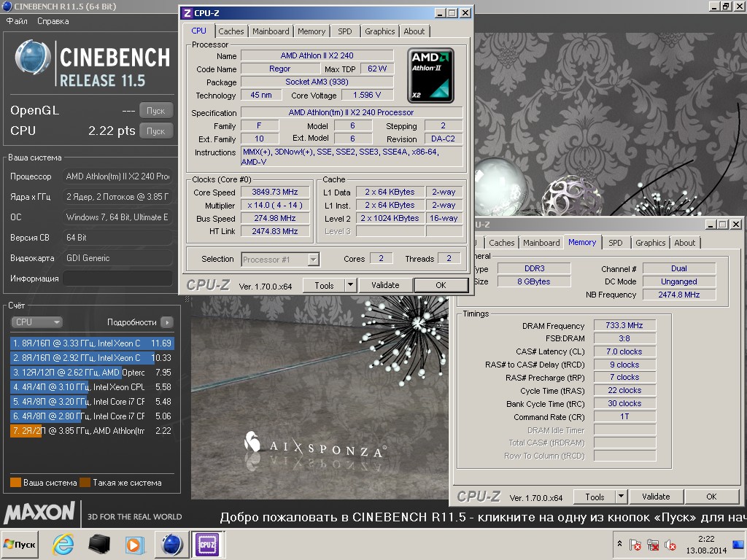747x560 pixels.
Task: Click the Пуск Start button
Action: [x=20, y=544]
